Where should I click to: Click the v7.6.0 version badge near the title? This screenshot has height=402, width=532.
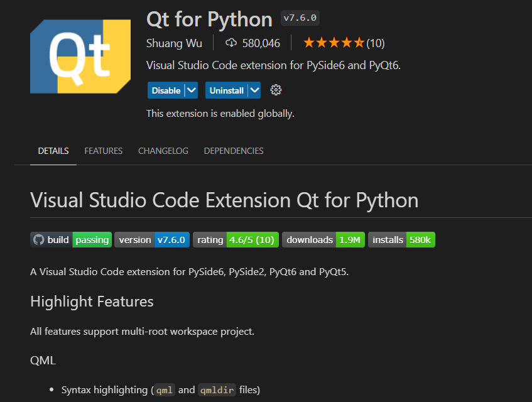[300, 18]
